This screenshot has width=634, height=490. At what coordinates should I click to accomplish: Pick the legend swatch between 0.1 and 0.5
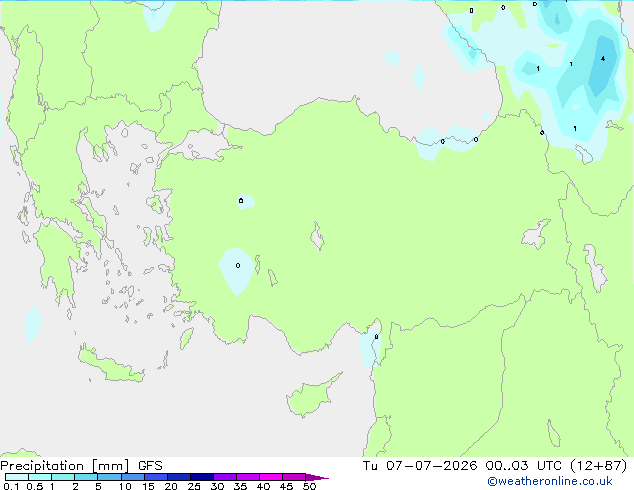(x=17, y=477)
